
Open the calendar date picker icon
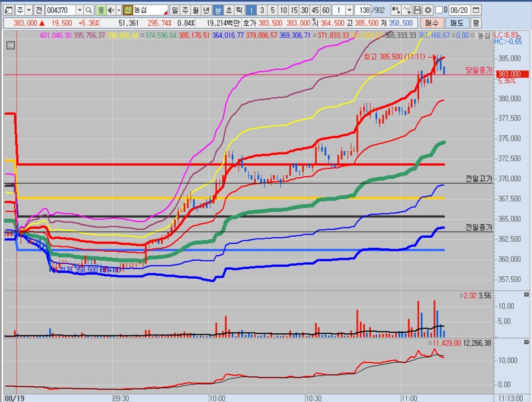click(x=476, y=10)
